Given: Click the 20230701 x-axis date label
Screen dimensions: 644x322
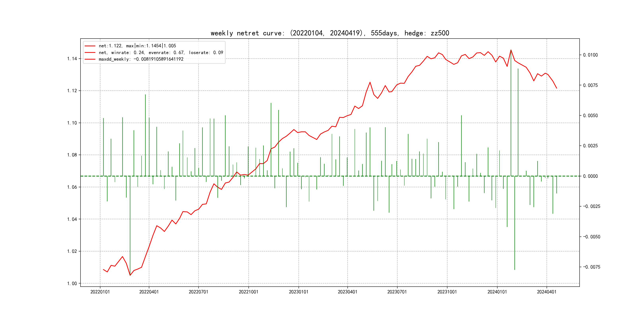Looking at the screenshot, I should pos(397,292).
